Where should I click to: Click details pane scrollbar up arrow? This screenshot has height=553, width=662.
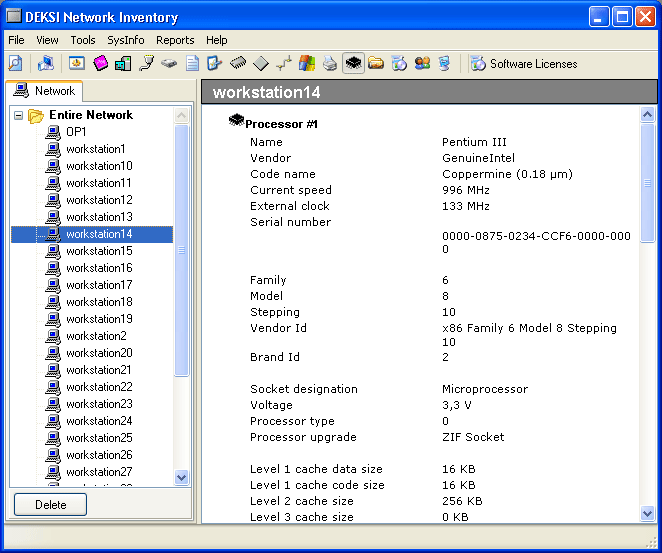click(647, 114)
